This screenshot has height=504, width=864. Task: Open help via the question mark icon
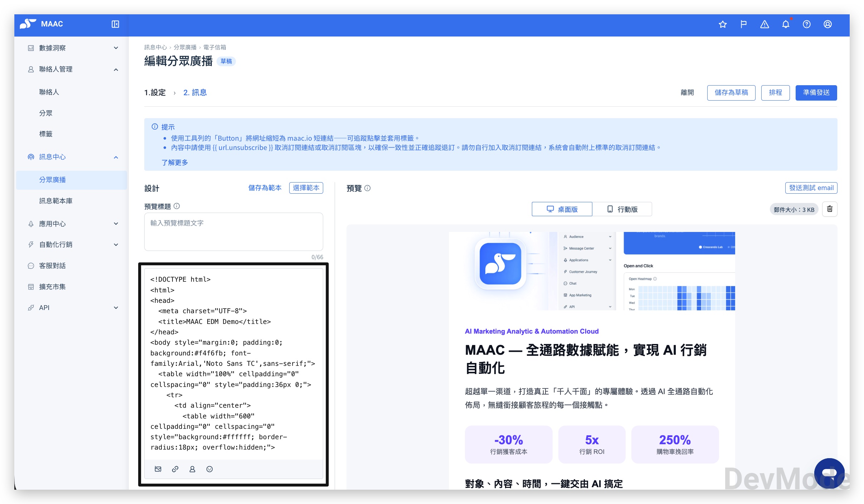pos(807,24)
